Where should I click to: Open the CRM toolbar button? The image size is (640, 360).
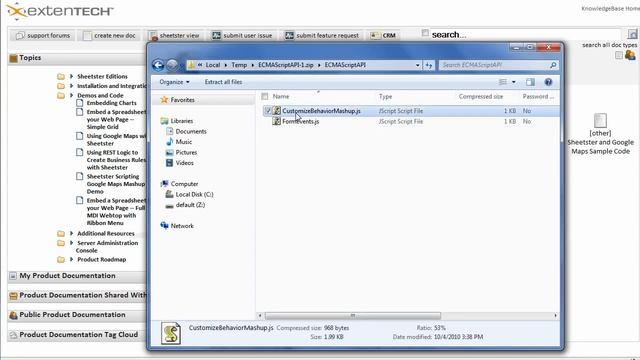click(x=383, y=36)
